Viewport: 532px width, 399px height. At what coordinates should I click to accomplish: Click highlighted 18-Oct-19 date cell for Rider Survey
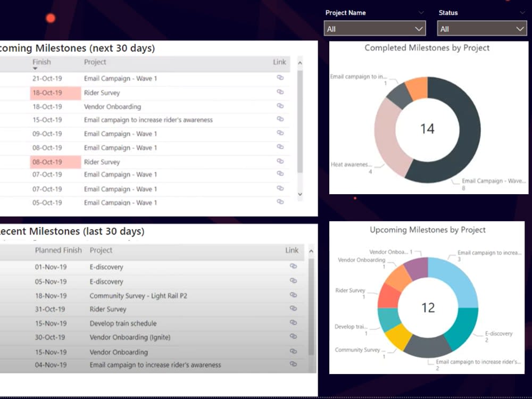tap(55, 93)
